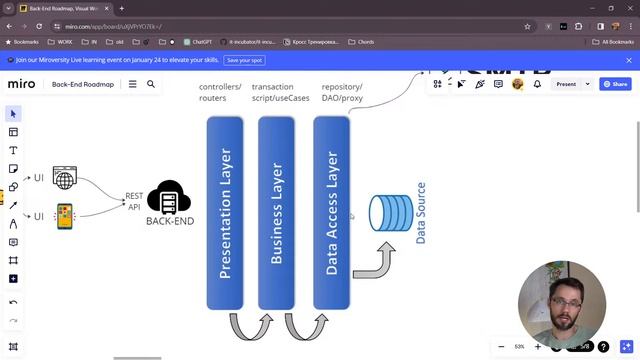This screenshot has width=640, height=360.
Task: Select the vertical 'Data Source' label
Action: 420,213
